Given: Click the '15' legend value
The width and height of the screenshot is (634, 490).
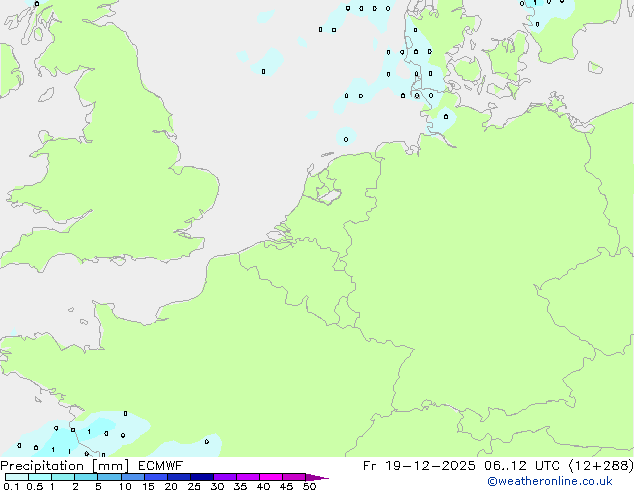Looking at the screenshot, I should coord(148,486).
